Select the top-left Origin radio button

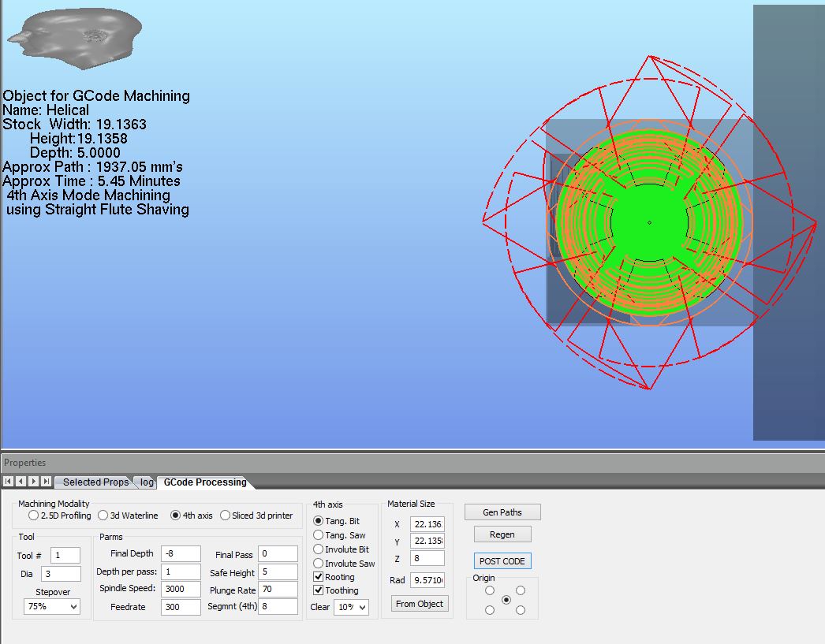[490, 590]
